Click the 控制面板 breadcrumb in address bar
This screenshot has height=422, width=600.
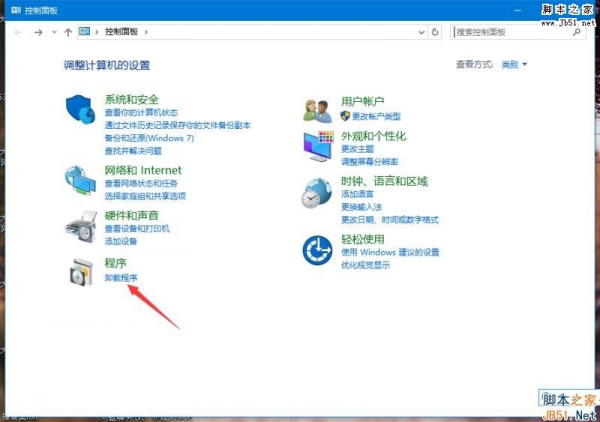tap(121, 32)
